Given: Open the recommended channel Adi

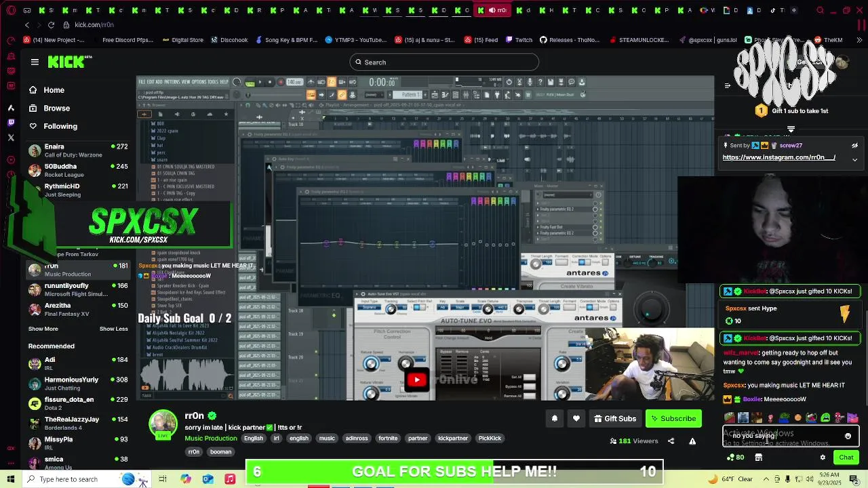Looking at the screenshot, I should tap(77, 364).
